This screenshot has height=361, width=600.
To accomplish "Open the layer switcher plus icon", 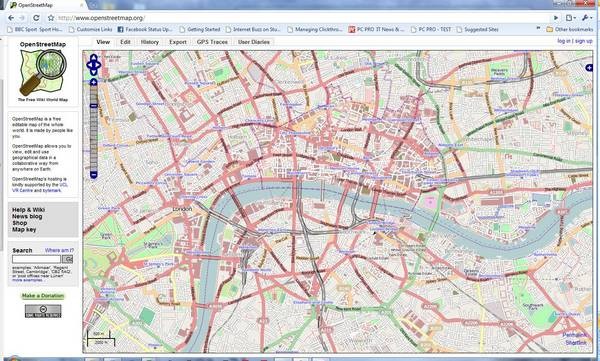I will (589, 68).
